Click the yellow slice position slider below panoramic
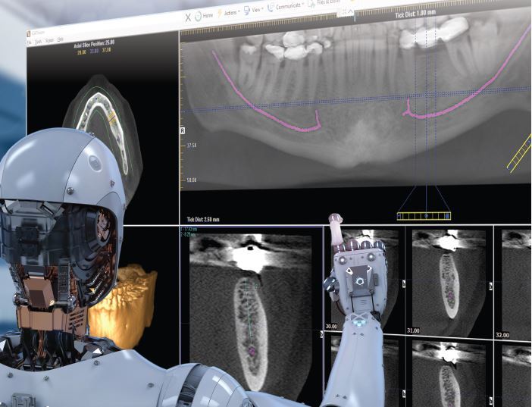The height and width of the screenshot is (407, 532). point(424,216)
